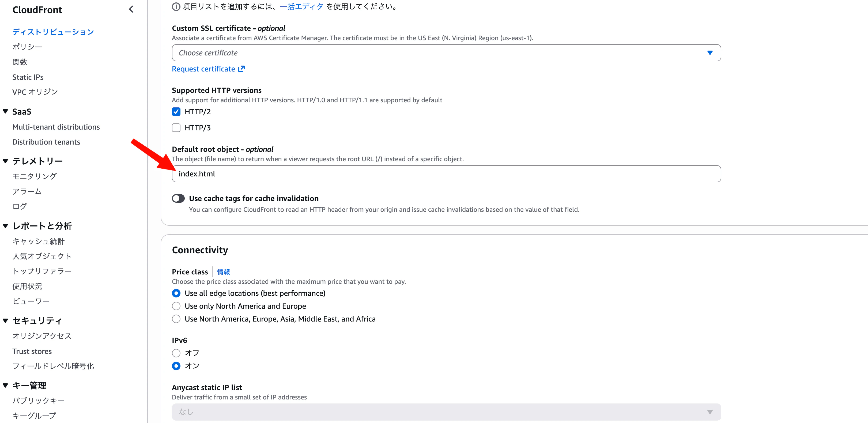Image resolution: width=868 pixels, height=423 pixels.
Task: Go to モニタリング in the sidebar
Action: 35,176
